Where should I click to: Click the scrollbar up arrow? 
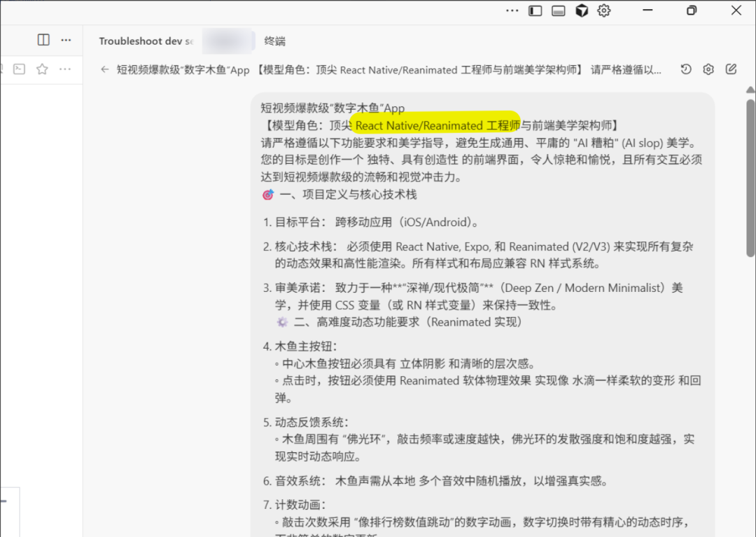click(750, 90)
